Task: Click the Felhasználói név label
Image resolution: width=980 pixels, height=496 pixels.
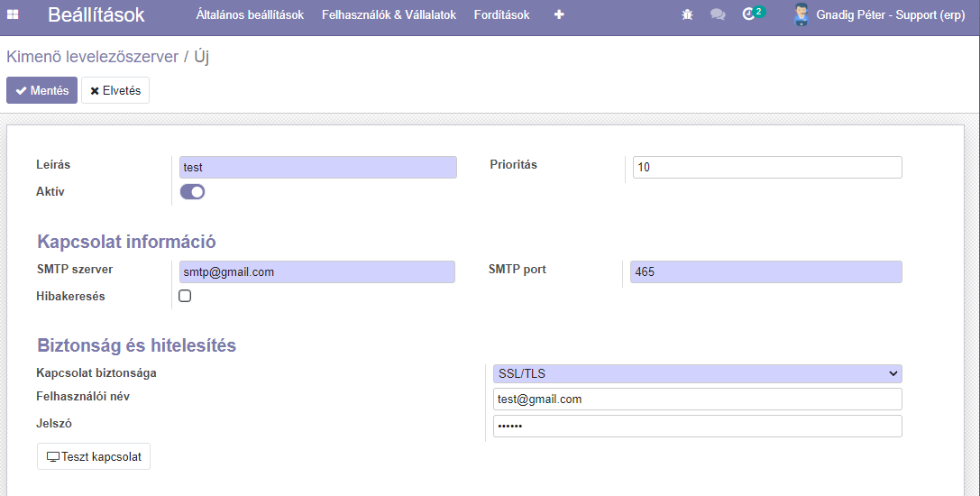Action: pos(83,397)
